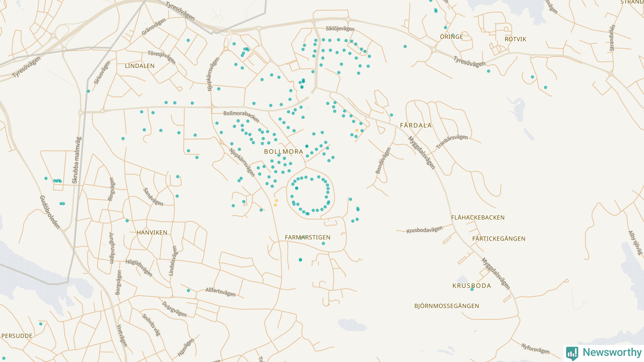Select the FLÅHACKEBACKEN label

tap(478, 217)
